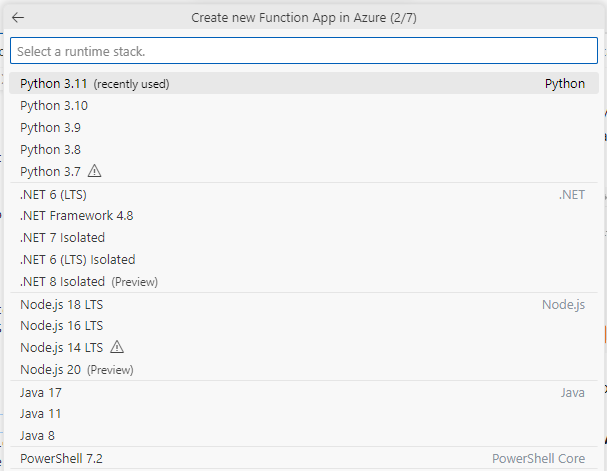The width and height of the screenshot is (607, 471).
Task: Click the Node.js 14 LTS warning icon
Action: coord(117,347)
